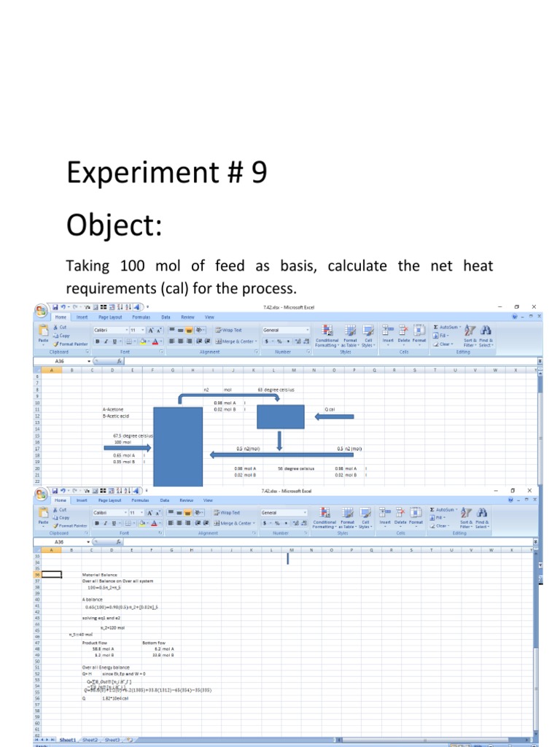Select cell A36 in the lower Excel window
Viewport: 560px width, 747px height.
52,575
